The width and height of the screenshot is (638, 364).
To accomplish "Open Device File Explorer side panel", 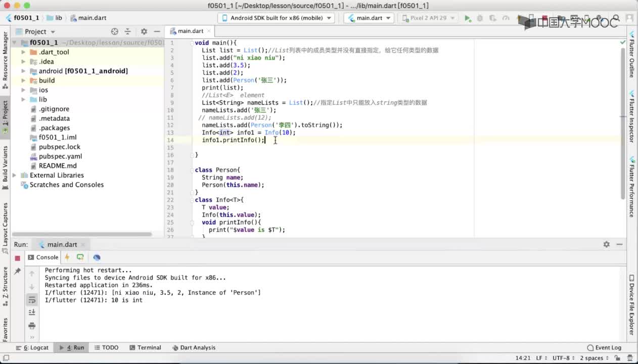I will point(632,305).
